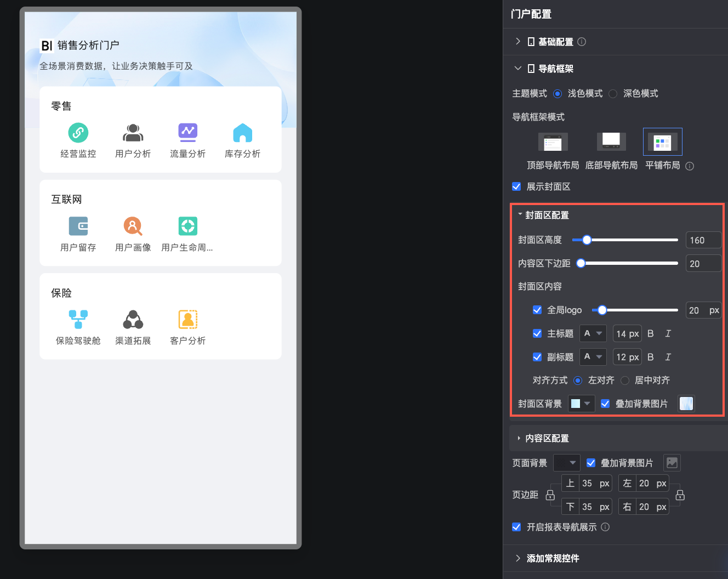This screenshot has width=728, height=579.
Task: Toggle the 副标题 checkbox
Action: coord(537,357)
